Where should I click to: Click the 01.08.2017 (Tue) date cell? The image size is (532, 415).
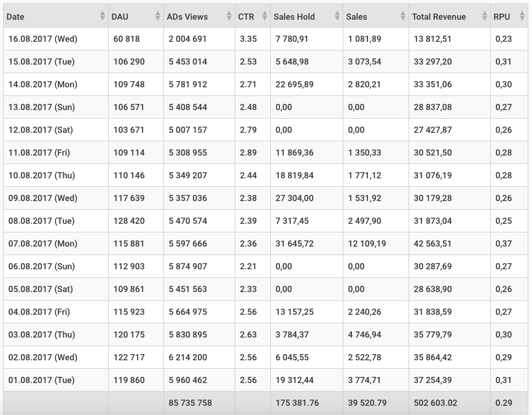42,380
